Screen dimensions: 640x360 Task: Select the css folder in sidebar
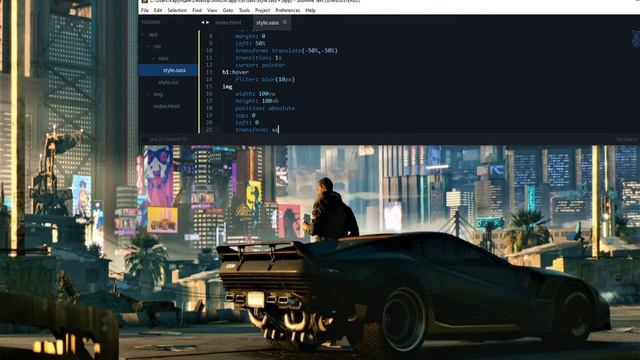[x=158, y=47]
